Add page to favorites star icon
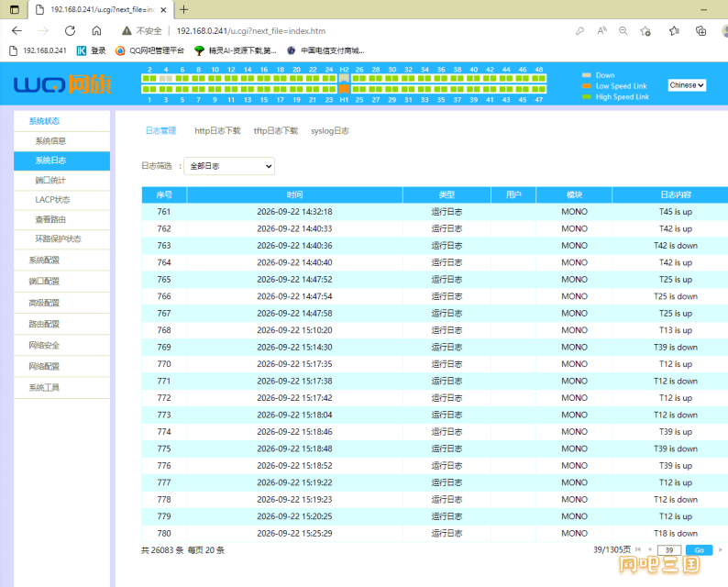This screenshot has width=728, height=587. pos(645,31)
